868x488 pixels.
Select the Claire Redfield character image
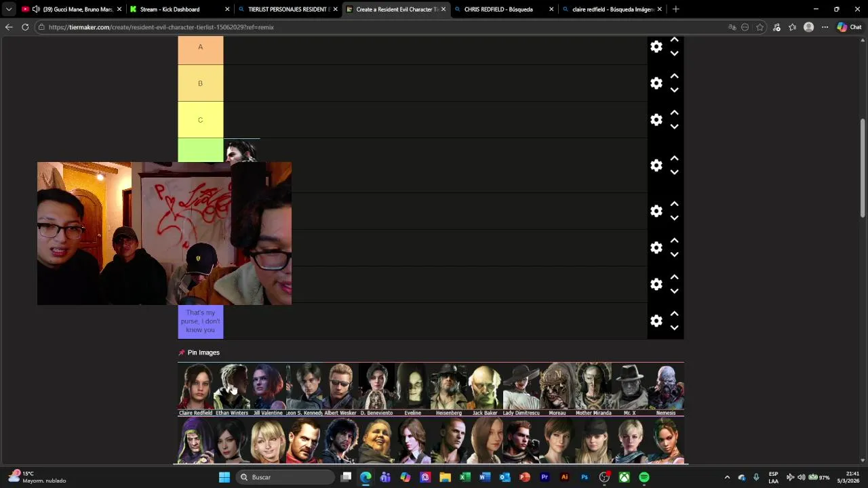195,390
